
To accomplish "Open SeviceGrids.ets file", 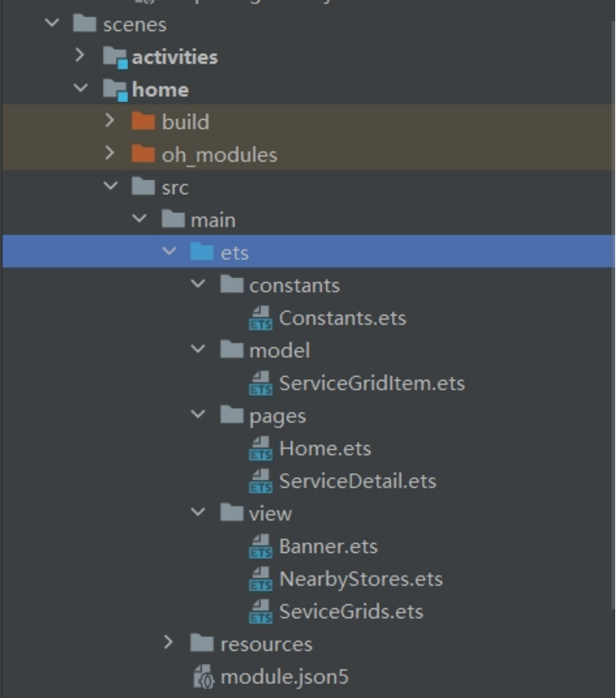I will click(x=351, y=612).
